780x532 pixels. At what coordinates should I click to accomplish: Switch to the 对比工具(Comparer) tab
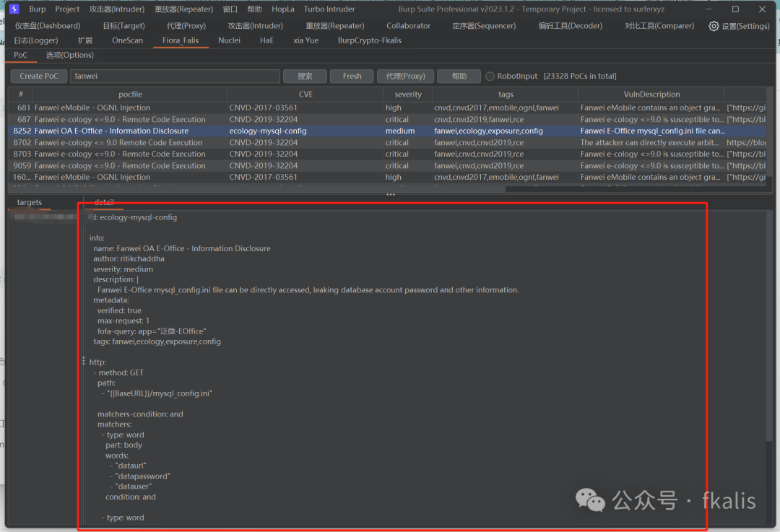click(659, 25)
